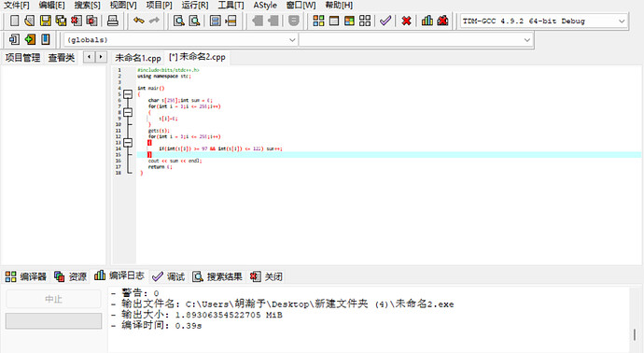
Task: Save the current file
Action: 45,21
